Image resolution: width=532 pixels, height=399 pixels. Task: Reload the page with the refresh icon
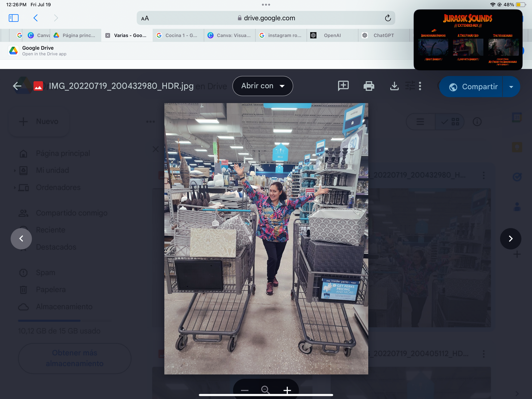pos(388,18)
